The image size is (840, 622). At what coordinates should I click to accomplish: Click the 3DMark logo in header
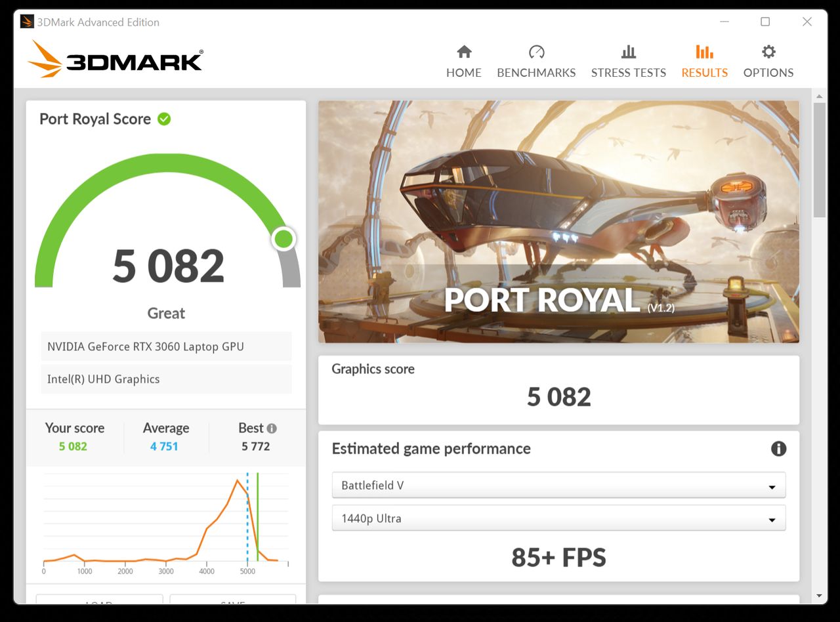tap(115, 59)
